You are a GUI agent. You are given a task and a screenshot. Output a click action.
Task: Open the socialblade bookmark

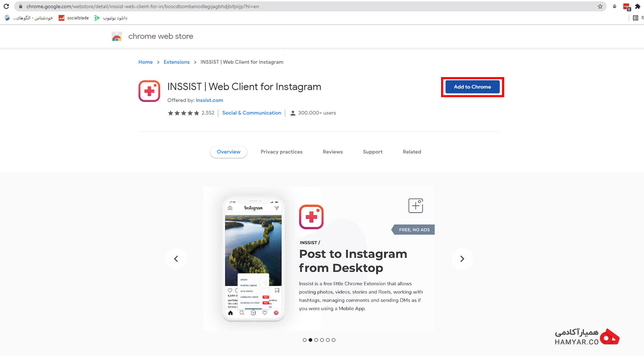(x=74, y=18)
